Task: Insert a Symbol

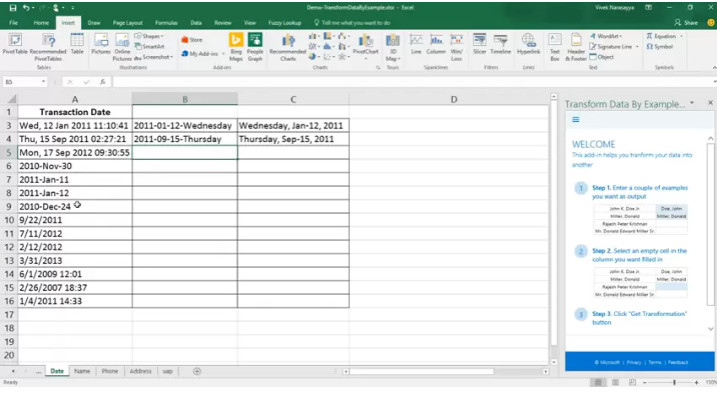Action: coord(659,47)
